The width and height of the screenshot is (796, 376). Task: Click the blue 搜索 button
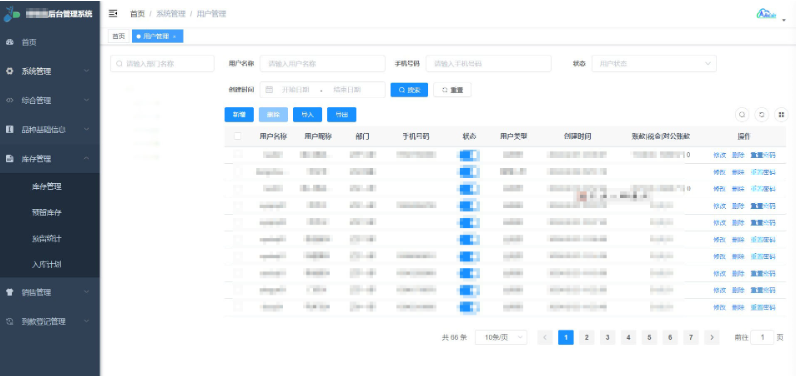tap(409, 90)
